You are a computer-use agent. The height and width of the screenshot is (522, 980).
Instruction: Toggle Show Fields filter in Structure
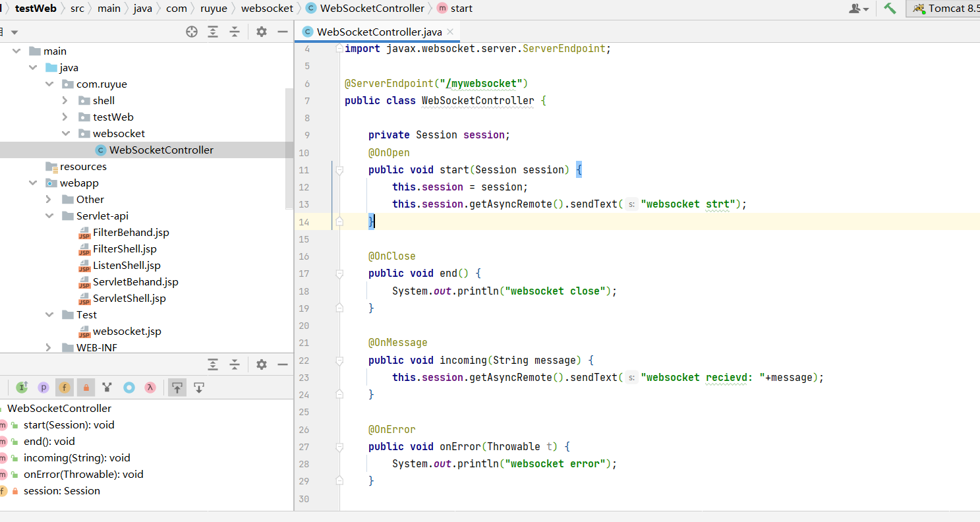click(x=64, y=388)
